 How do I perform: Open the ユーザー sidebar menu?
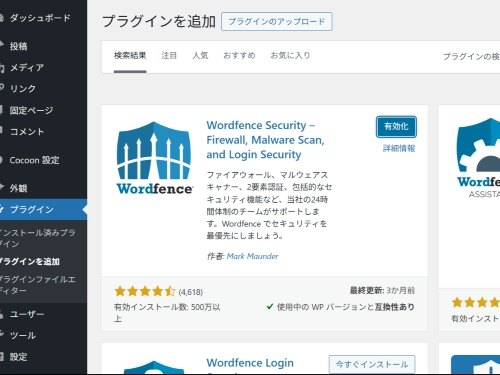pyautogui.click(x=27, y=314)
